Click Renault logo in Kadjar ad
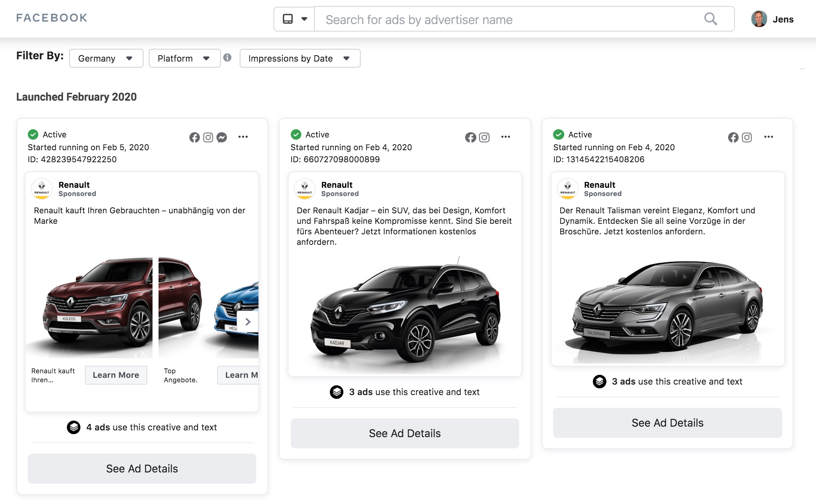 (305, 189)
